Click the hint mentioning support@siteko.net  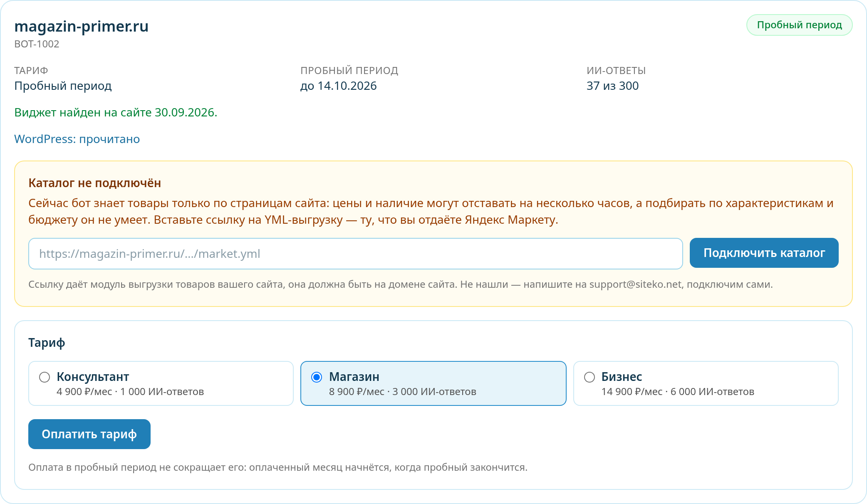[401, 284]
